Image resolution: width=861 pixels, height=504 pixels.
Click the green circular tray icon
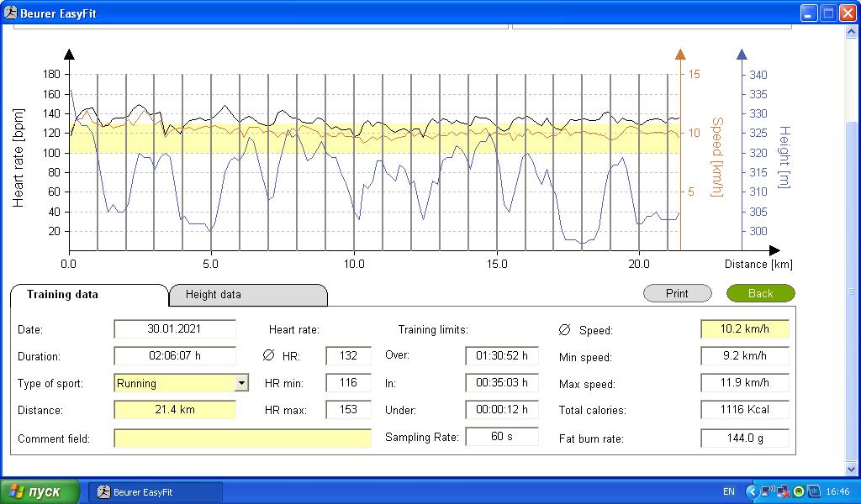[799, 491]
